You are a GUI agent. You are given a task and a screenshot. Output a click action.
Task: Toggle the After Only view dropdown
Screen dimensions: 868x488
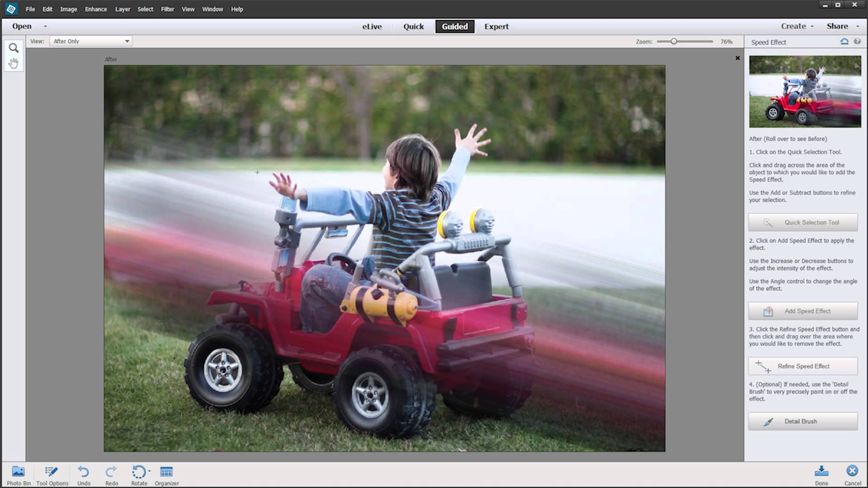pyautogui.click(x=127, y=41)
